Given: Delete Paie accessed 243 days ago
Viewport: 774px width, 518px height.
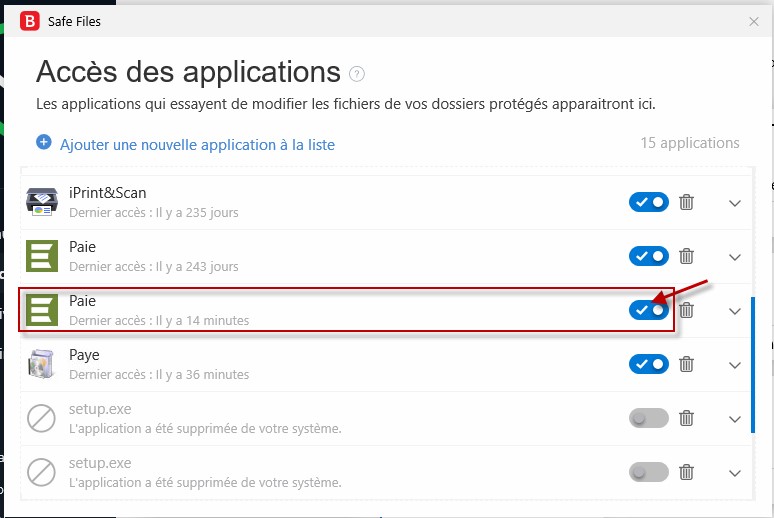Looking at the screenshot, I should 686,256.
